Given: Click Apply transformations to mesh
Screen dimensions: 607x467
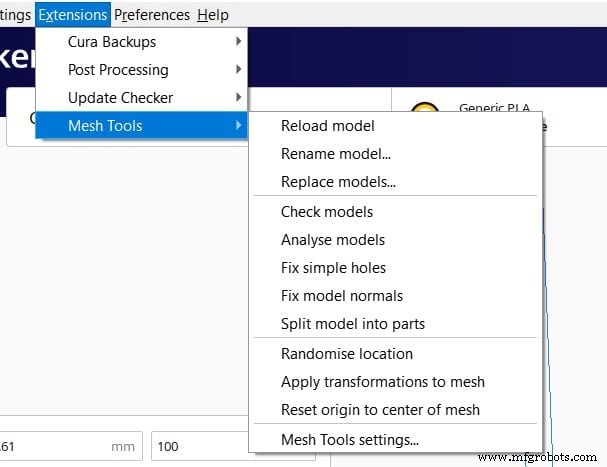Looking at the screenshot, I should (383, 382).
